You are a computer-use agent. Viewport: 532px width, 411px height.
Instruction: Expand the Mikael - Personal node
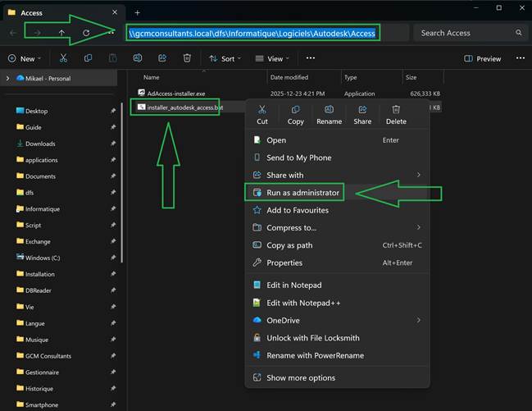click(7, 79)
